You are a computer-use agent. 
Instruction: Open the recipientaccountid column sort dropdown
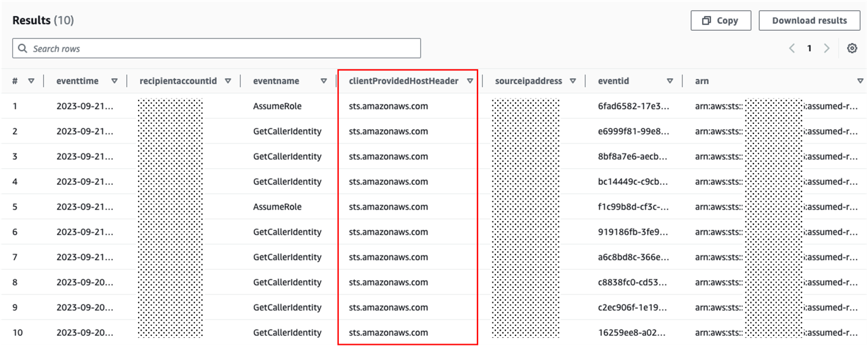click(228, 81)
